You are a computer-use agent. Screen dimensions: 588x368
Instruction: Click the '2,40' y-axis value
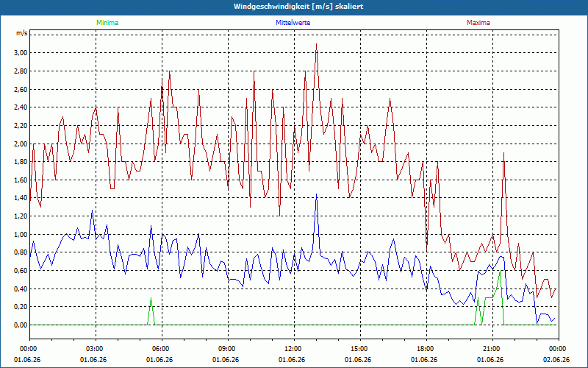click(21, 107)
